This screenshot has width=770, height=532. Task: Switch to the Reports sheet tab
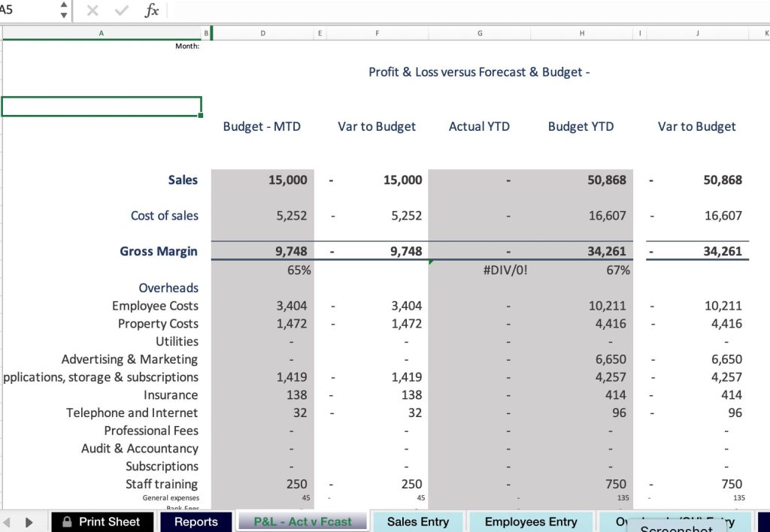tap(196, 521)
